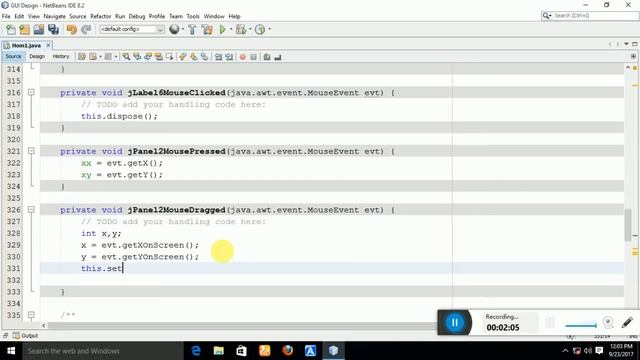Open the Debug menu
640x360 pixels.
[137, 16]
